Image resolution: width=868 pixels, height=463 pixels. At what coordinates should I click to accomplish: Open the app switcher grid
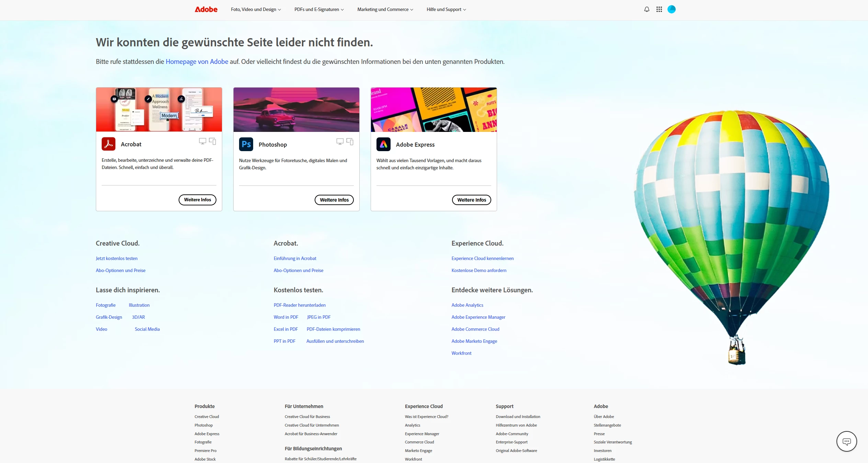pyautogui.click(x=659, y=9)
